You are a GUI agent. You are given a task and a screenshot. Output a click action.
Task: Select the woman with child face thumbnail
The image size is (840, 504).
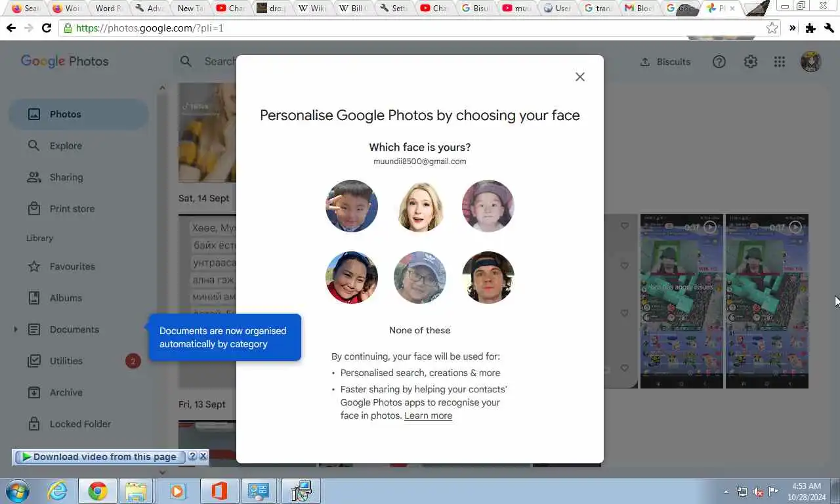point(352,278)
